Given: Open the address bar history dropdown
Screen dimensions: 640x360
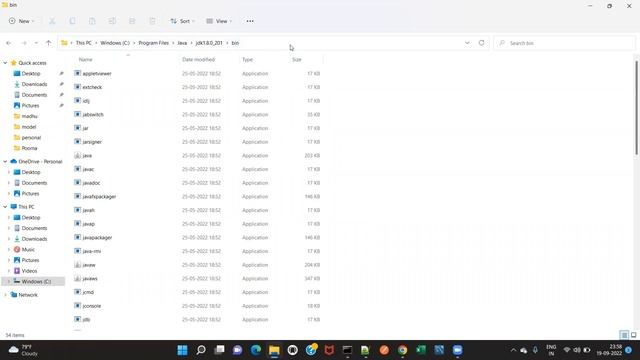Looking at the screenshot, I should pos(467,43).
